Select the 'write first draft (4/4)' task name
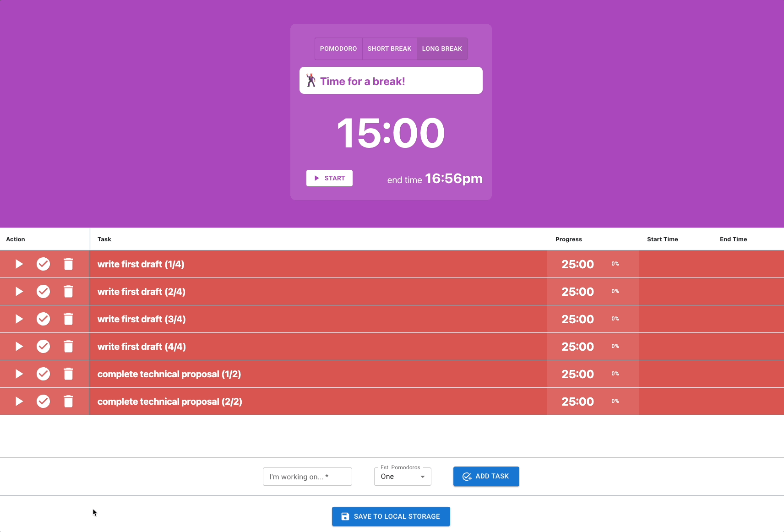The width and height of the screenshot is (784, 532). pos(142,347)
